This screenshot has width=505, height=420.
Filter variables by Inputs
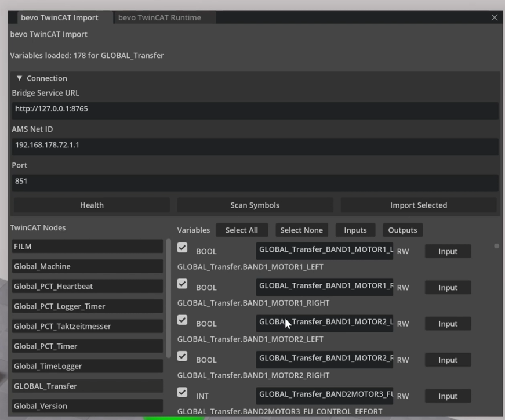355,230
